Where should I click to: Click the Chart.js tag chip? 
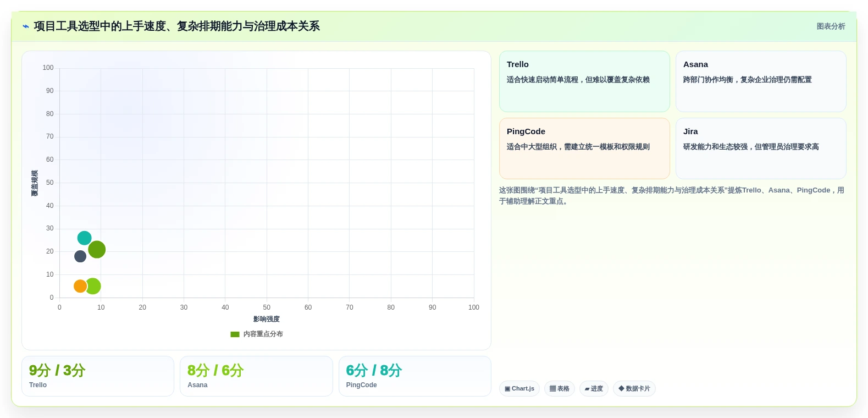pos(519,389)
